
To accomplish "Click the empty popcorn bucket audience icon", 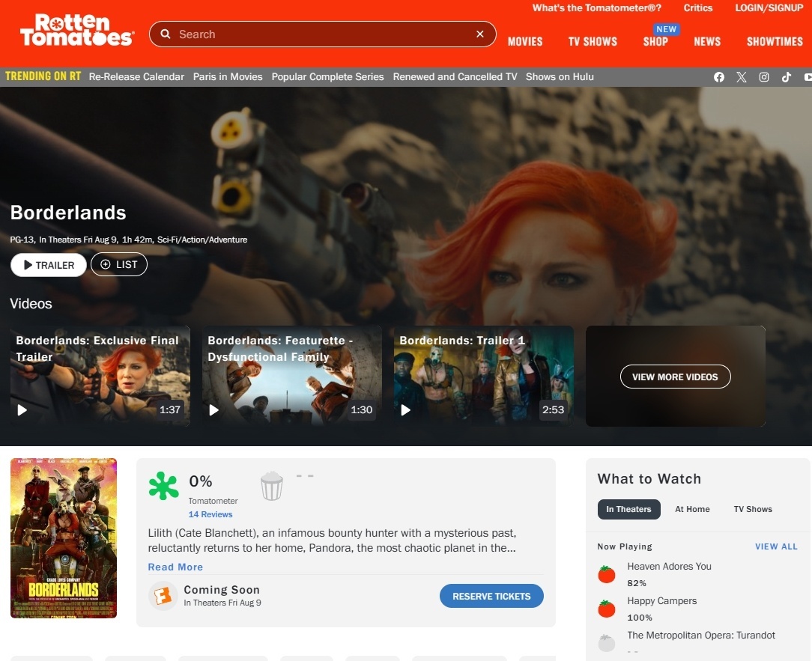I will tap(271, 486).
